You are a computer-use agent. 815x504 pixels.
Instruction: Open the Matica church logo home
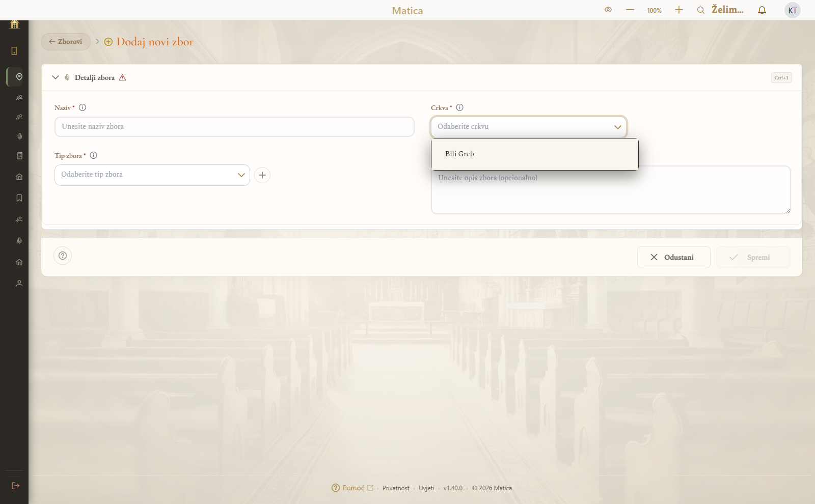tap(14, 24)
